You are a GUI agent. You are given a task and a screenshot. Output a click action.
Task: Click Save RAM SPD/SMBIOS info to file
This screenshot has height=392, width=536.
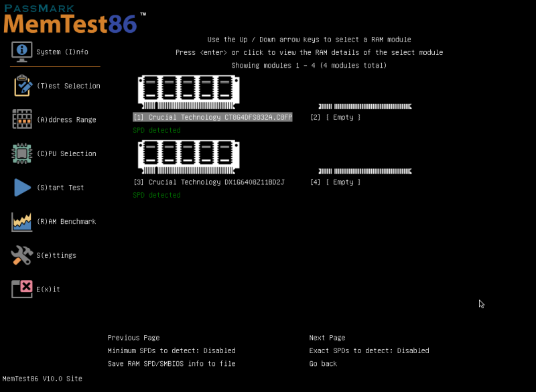[x=172, y=364]
